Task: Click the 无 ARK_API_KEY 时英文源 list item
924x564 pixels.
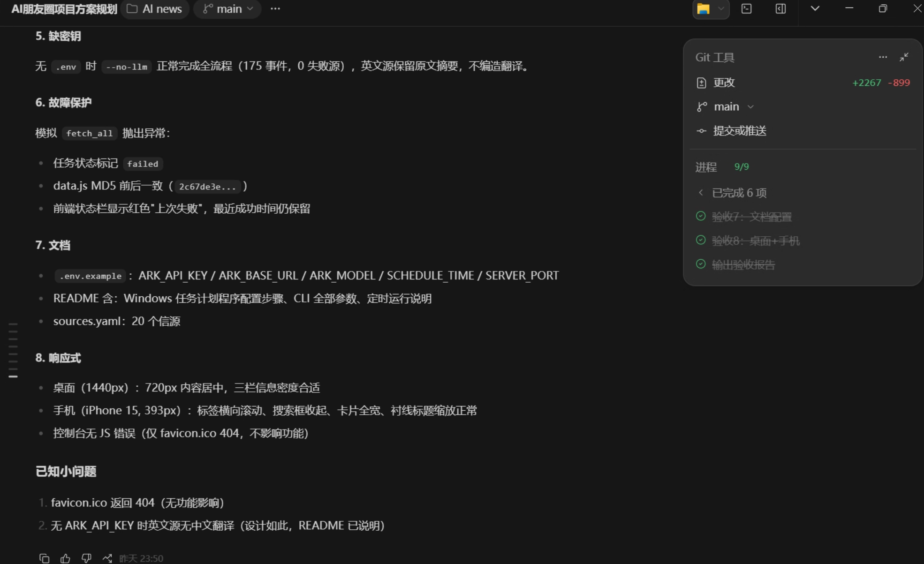Action: 218,526
